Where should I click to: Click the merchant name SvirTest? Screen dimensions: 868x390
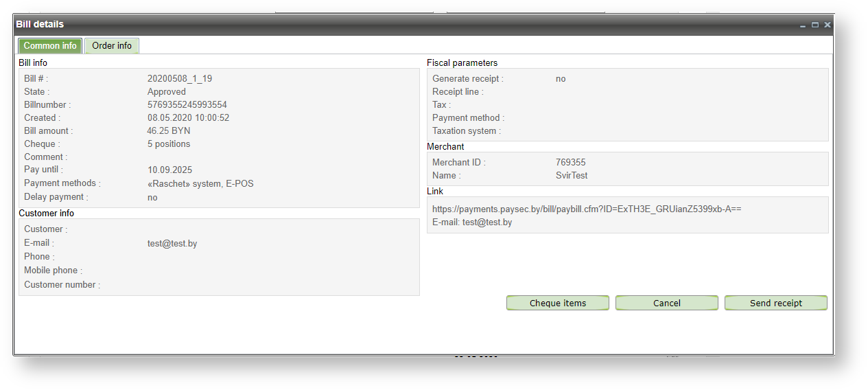pos(572,176)
